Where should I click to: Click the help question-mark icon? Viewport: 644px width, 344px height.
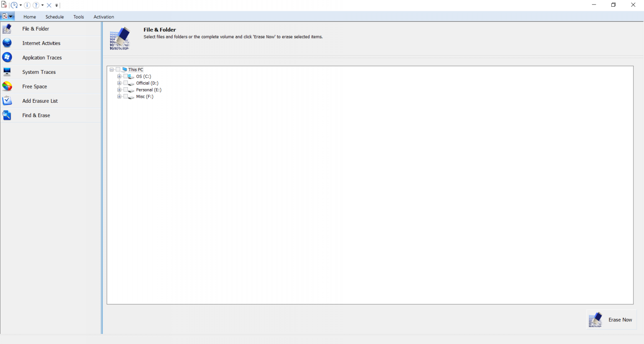[36, 5]
